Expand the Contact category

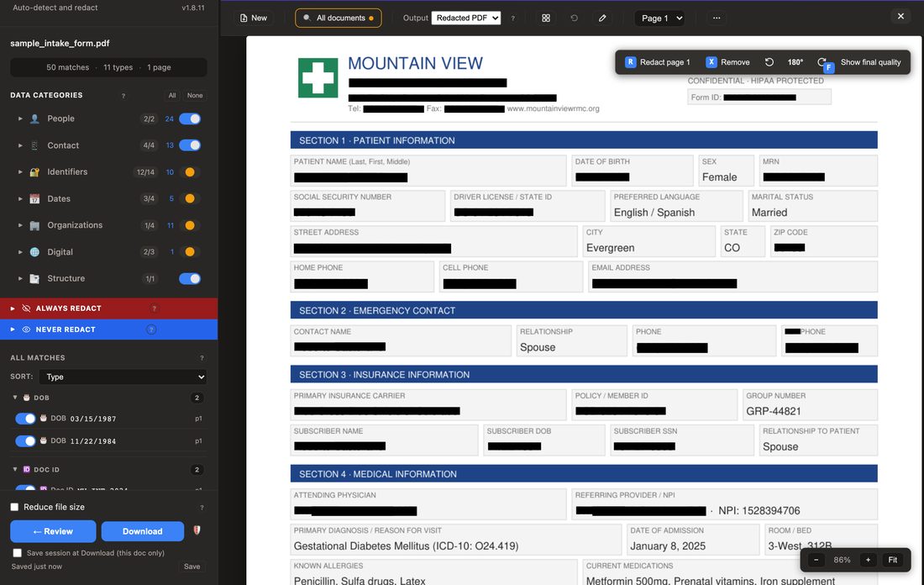[x=20, y=145]
